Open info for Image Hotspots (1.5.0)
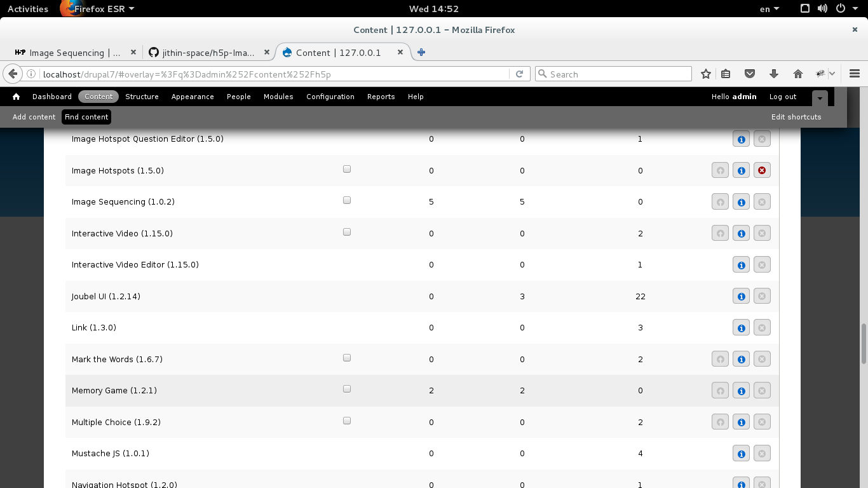This screenshot has width=868, height=488. [741, 170]
